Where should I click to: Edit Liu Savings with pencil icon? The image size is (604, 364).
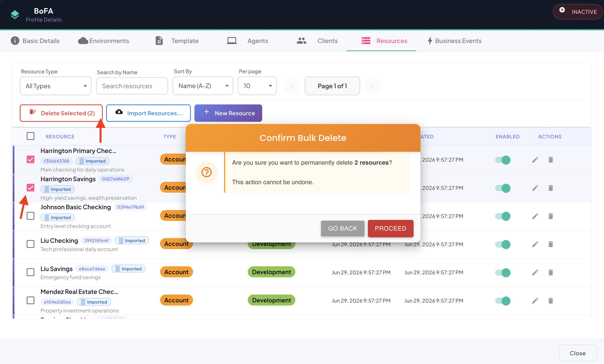tap(535, 272)
